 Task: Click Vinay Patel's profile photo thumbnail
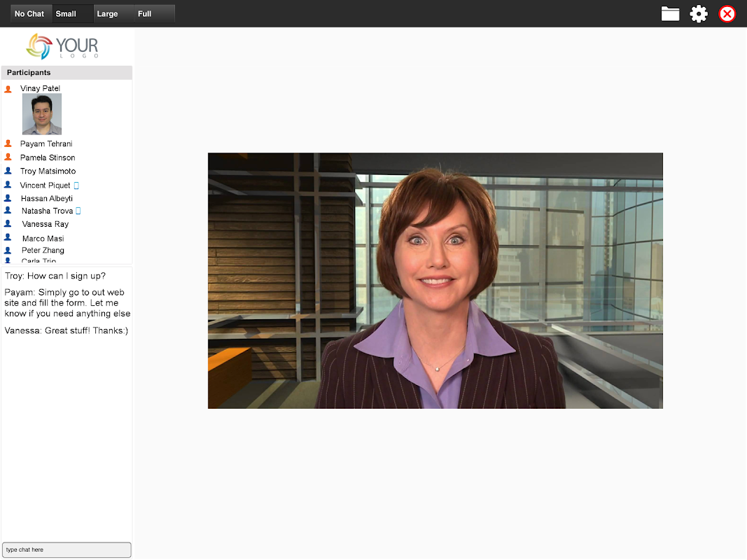pyautogui.click(x=42, y=114)
